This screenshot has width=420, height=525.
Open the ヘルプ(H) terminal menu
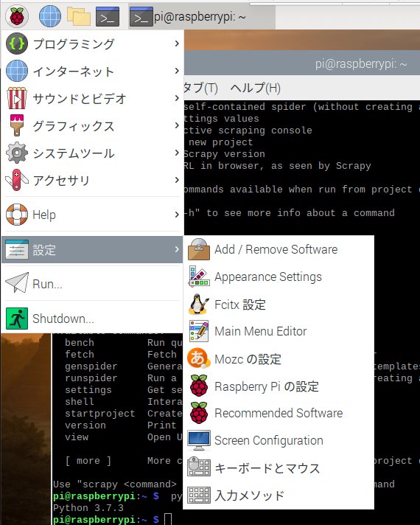click(256, 88)
